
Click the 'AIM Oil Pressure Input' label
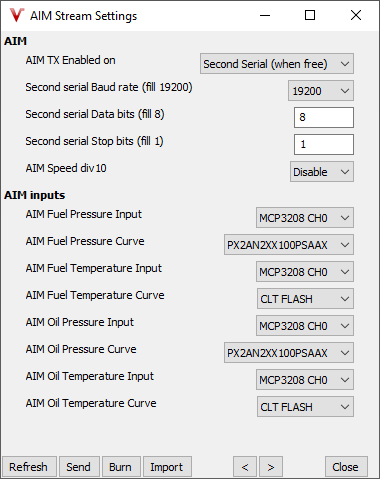pyautogui.click(x=80, y=322)
